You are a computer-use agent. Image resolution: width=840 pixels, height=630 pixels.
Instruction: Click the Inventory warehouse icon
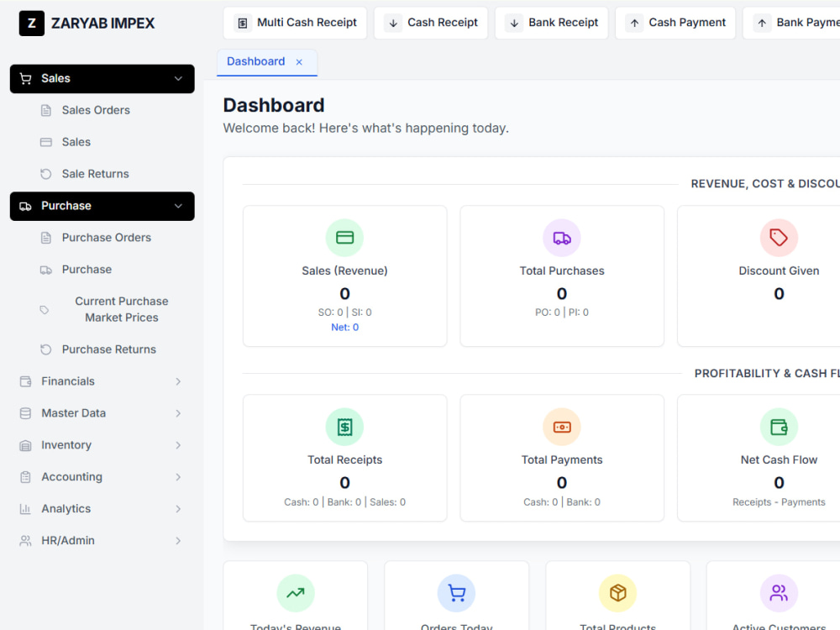(x=25, y=445)
